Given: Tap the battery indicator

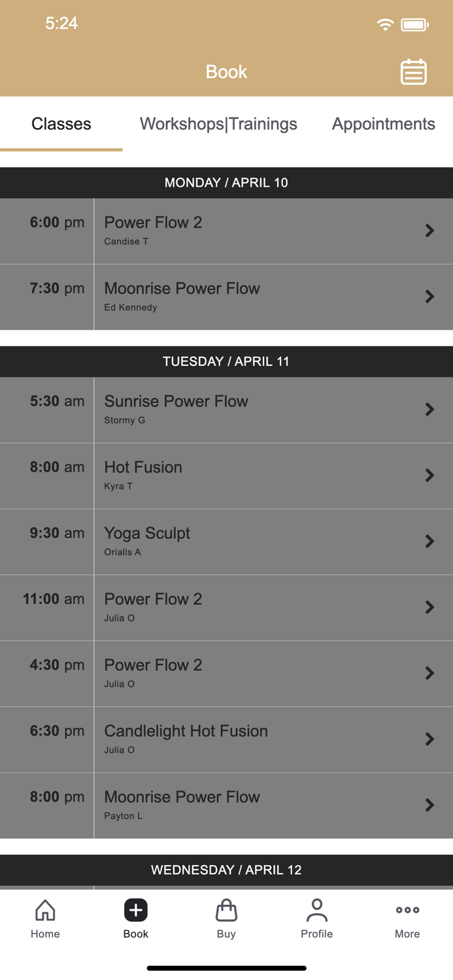Looking at the screenshot, I should 414,24.
